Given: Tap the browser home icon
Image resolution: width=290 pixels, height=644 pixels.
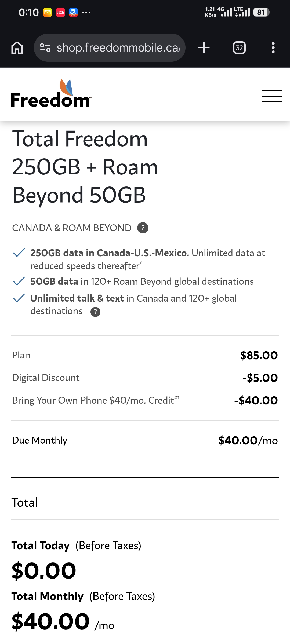Looking at the screenshot, I should (17, 48).
